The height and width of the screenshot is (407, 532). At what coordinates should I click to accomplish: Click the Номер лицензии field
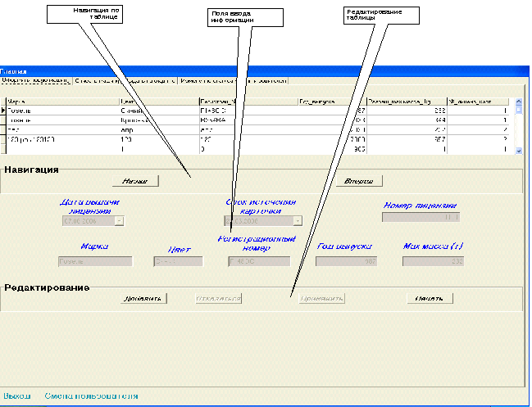tap(421, 217)
